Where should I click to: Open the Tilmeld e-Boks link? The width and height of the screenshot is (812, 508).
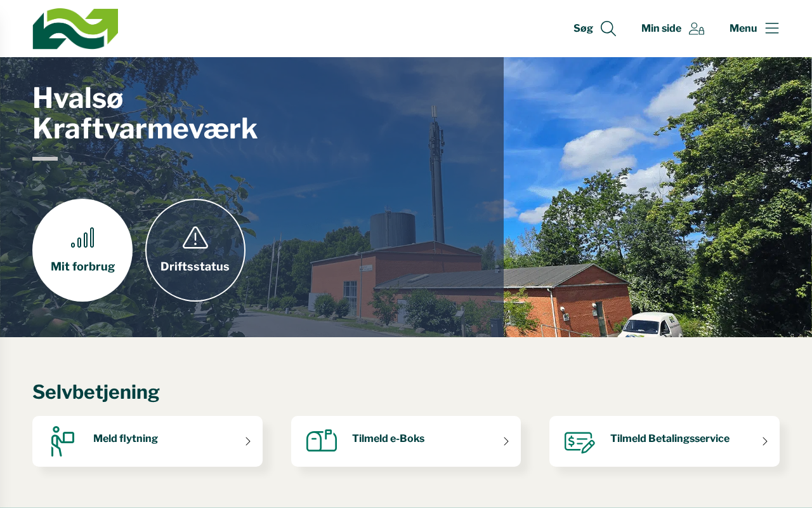pos(406,441)
